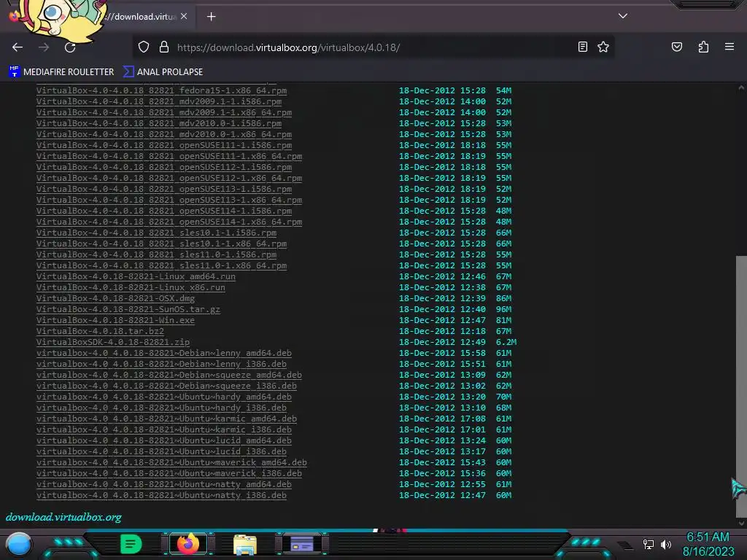Open the Debian~lenny_amd64.deb link
The image size is (747, 560).
pyautogui.click(x=164, y=354)
